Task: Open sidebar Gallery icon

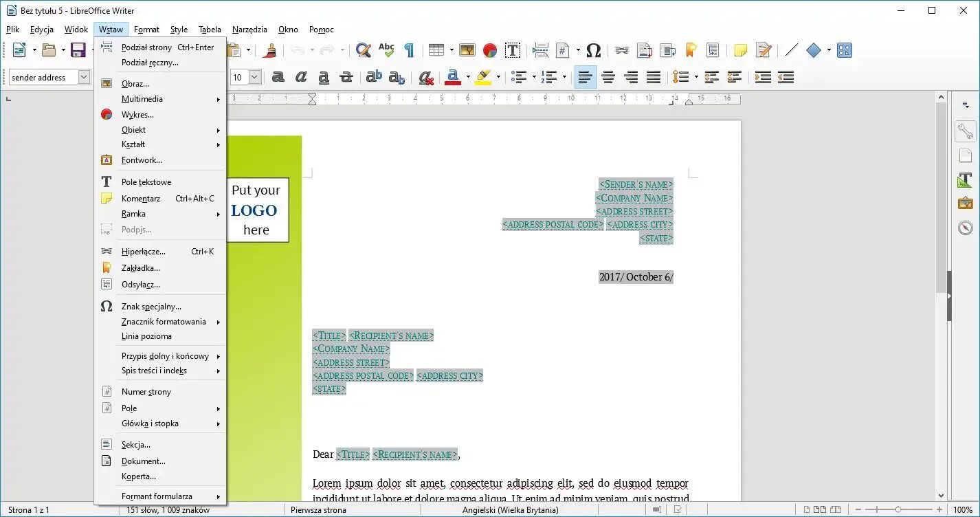Action: [966, 203]
